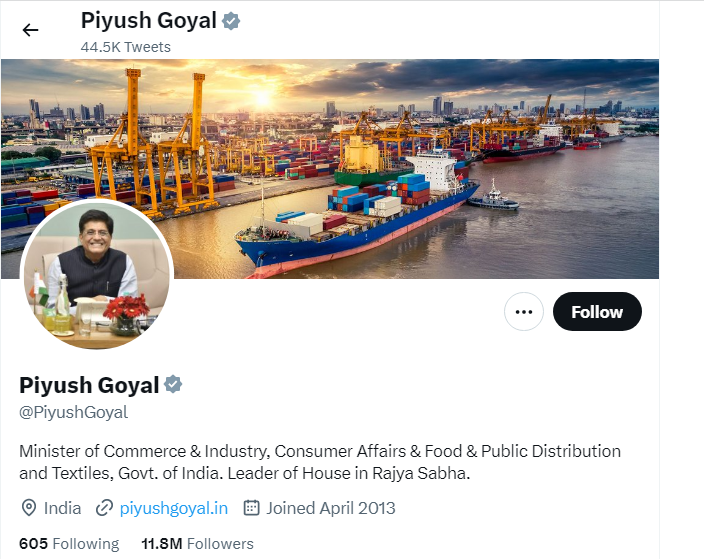Image resolution: width=704 pixels, height=559 pixels.
Task: Go back using the left arrow icon
Action: point(31,30)
